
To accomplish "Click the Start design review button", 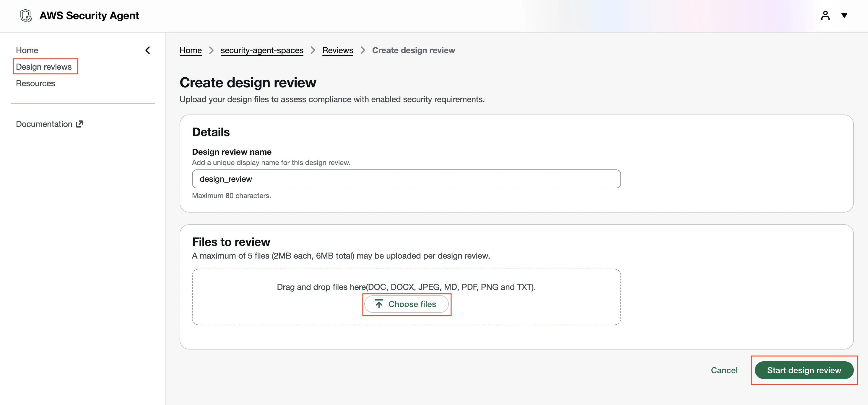I will 804,370.
